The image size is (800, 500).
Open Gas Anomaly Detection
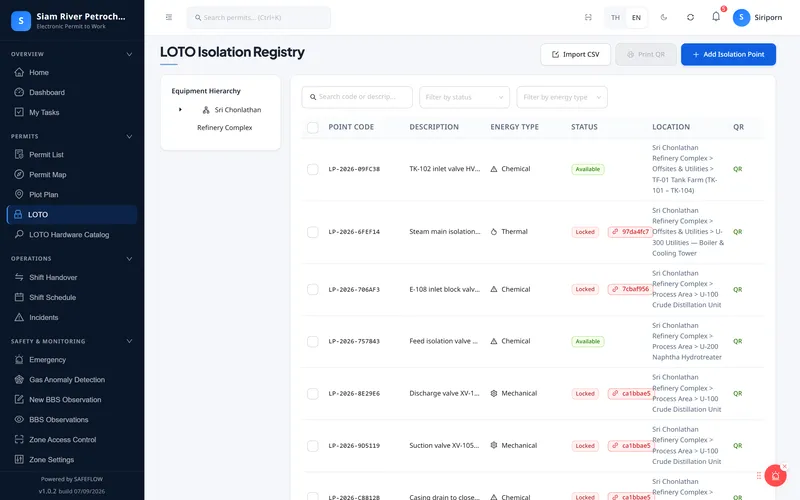coord(72,380)
